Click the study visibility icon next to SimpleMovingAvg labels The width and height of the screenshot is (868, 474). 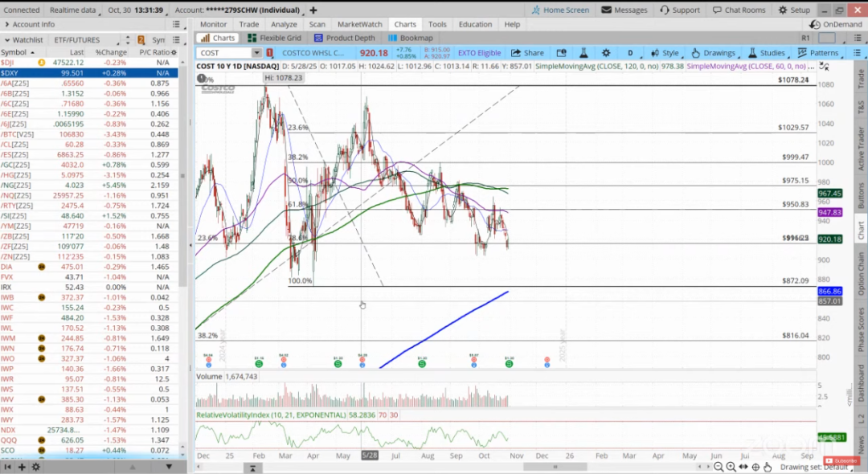click(x=825, y=67)
